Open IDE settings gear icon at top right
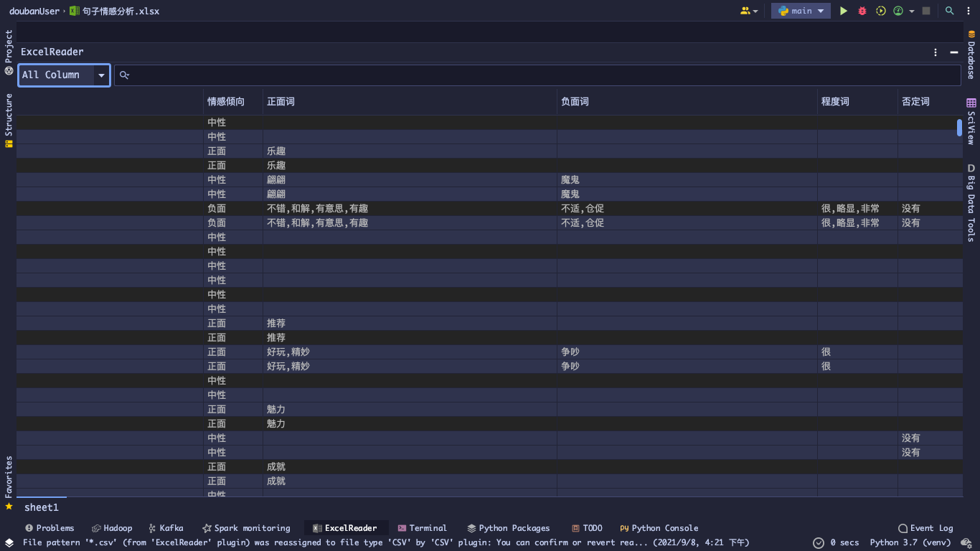This screenshot has width=980, height=551. 969,11
